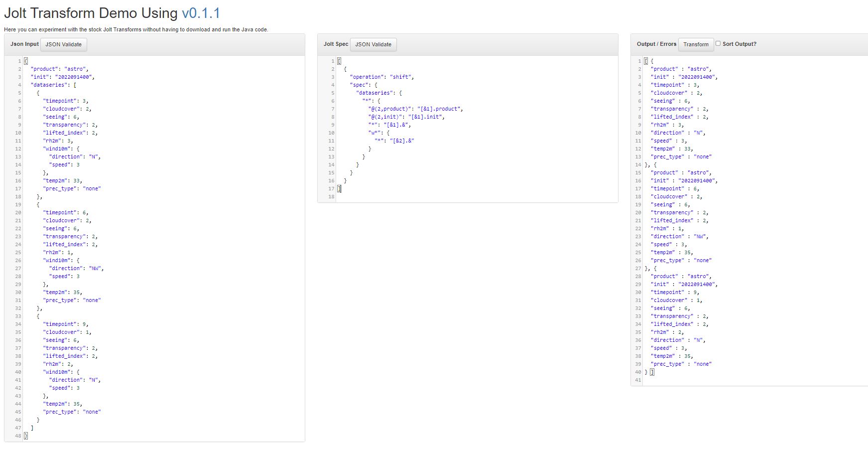The image size is (868, 449).
Task: Click the "*": "[&1].&" line in spec
Action: (x=389, y=125)
